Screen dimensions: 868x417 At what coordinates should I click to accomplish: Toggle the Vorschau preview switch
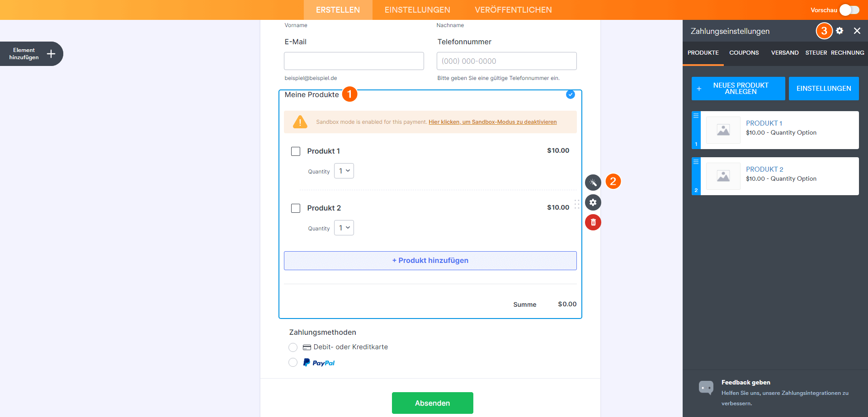pyautogui.click(x=849, y=10)
